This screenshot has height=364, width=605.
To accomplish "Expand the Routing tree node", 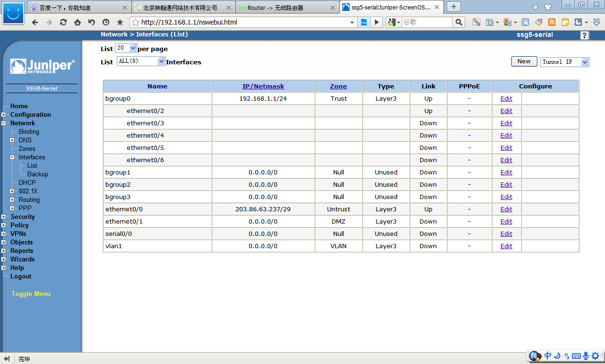I will coord(12,200).
